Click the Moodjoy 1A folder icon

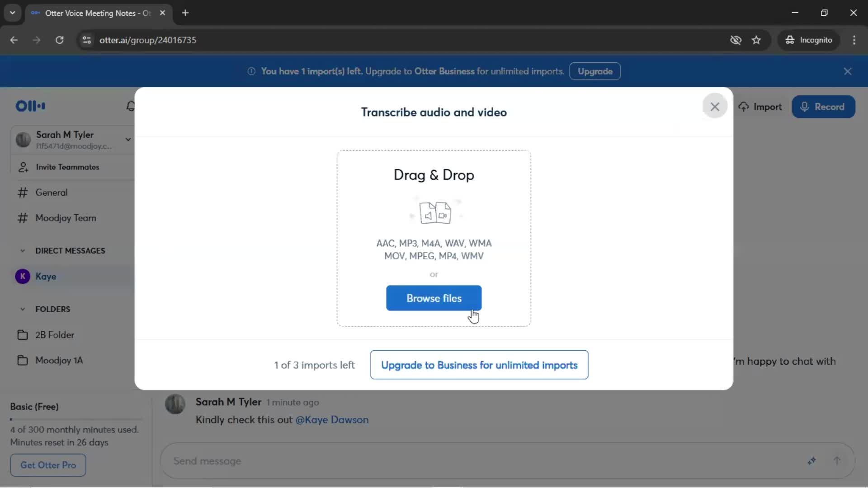click(x=23, y=361)
